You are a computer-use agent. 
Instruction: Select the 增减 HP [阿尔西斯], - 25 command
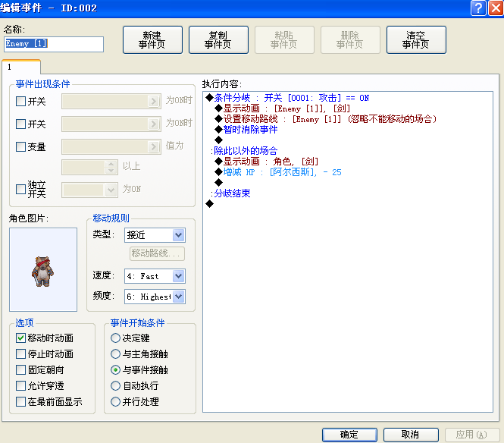click(278, 172)
